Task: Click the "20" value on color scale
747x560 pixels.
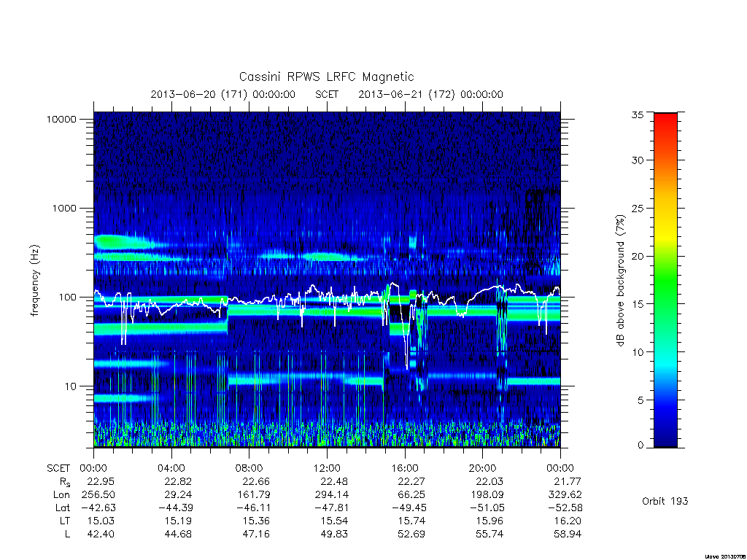Action: click(x=637, y=256)
